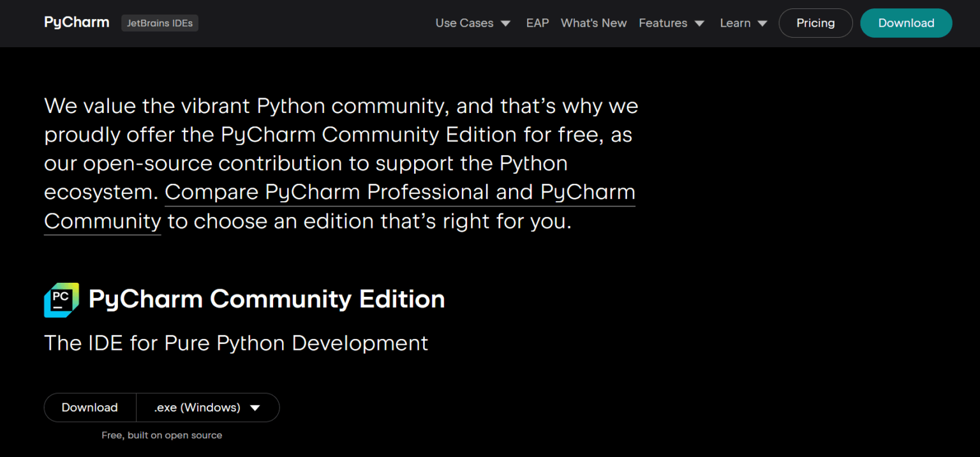This screenshot has width=980, height=457.
Task: Open the What's New page
Action: [593, 23]
